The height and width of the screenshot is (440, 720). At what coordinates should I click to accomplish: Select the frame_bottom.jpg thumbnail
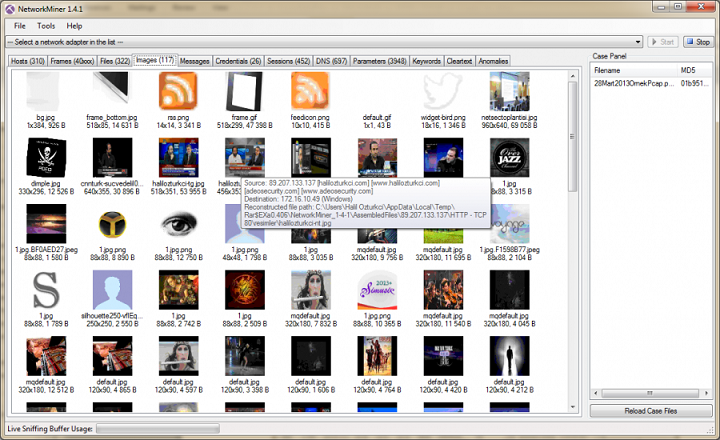pos(112,91)
